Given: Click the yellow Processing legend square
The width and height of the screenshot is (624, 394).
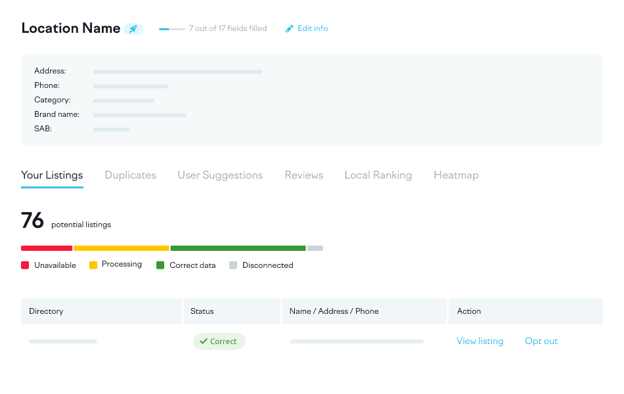Looking at the screenshot, I should tap(93, 265).
